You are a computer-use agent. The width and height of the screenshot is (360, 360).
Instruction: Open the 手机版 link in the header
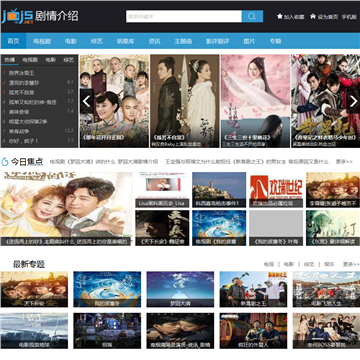click(x=349, y=17)
